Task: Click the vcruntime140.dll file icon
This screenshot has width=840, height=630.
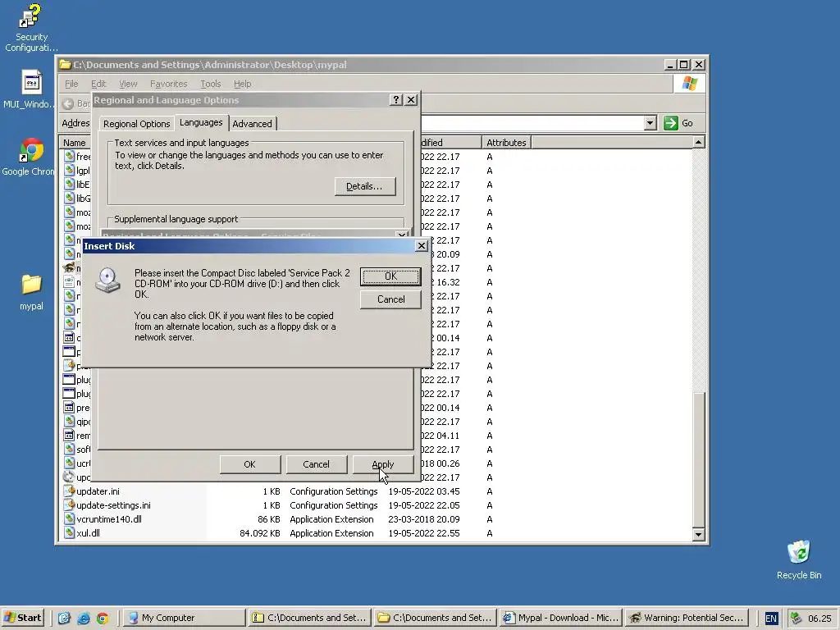Action: 69,518
